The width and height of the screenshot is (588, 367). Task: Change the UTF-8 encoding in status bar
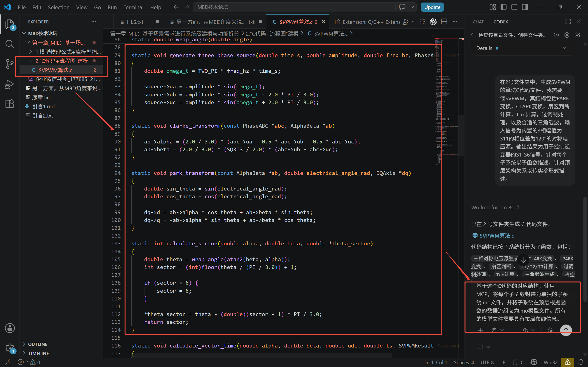(487, 362)
